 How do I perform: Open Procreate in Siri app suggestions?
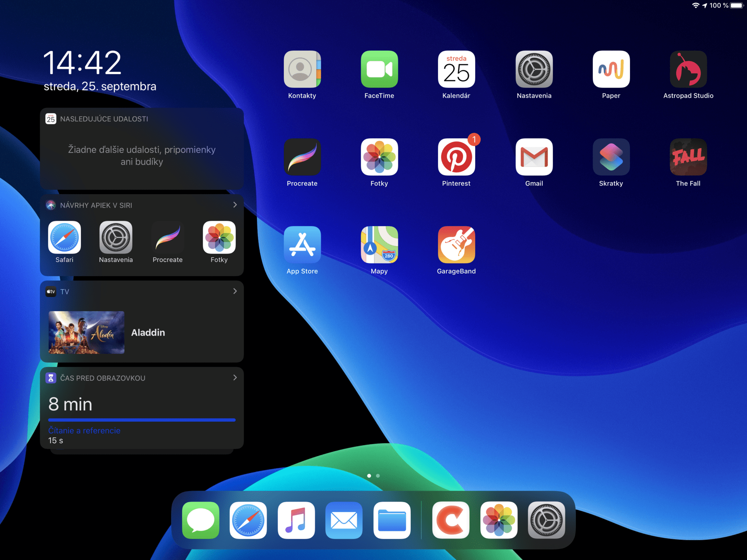coord(168,237)
